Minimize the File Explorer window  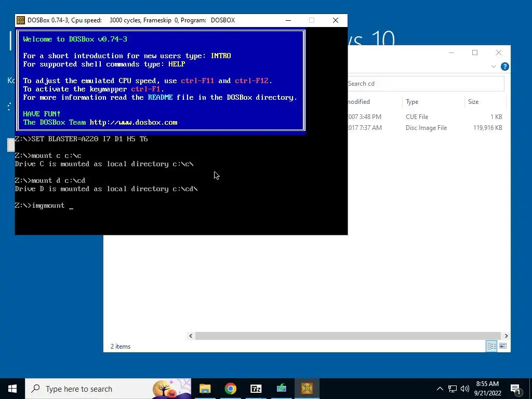click(451, 52)
